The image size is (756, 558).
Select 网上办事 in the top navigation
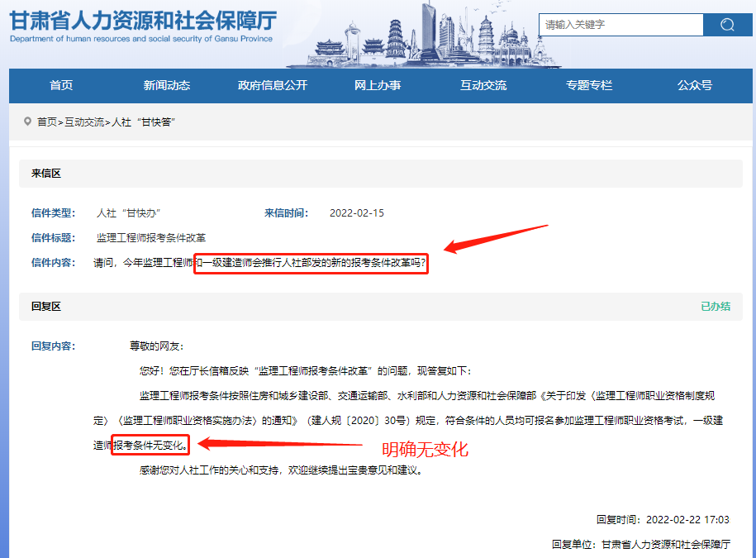[x=377, y=85]
